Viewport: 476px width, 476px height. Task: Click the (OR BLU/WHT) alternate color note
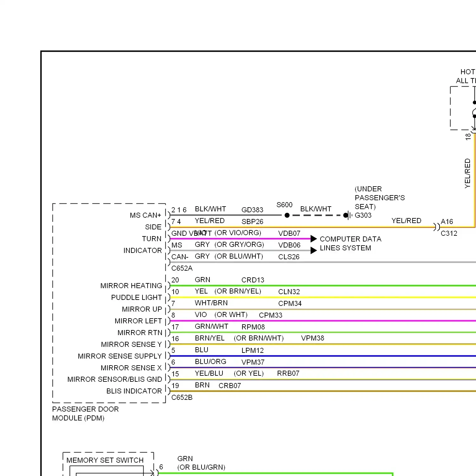239,256
